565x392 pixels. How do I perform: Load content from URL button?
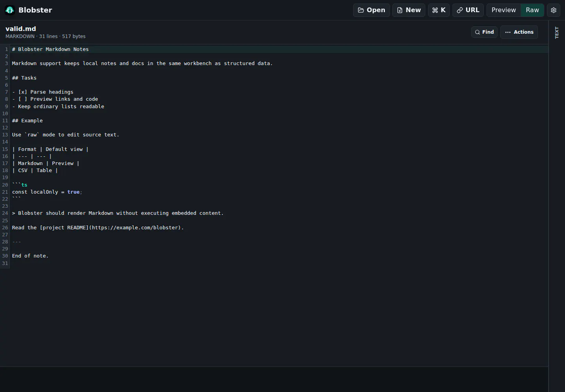pos(468,10)
